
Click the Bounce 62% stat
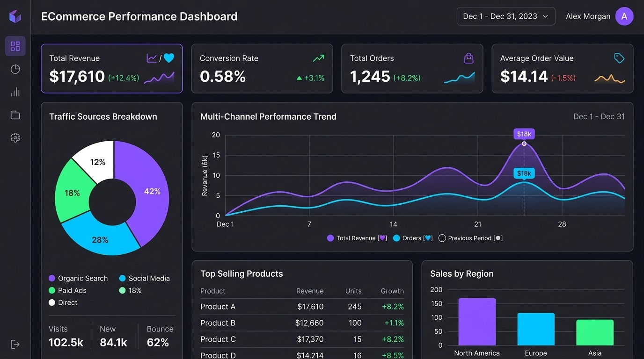pos(160,336)
